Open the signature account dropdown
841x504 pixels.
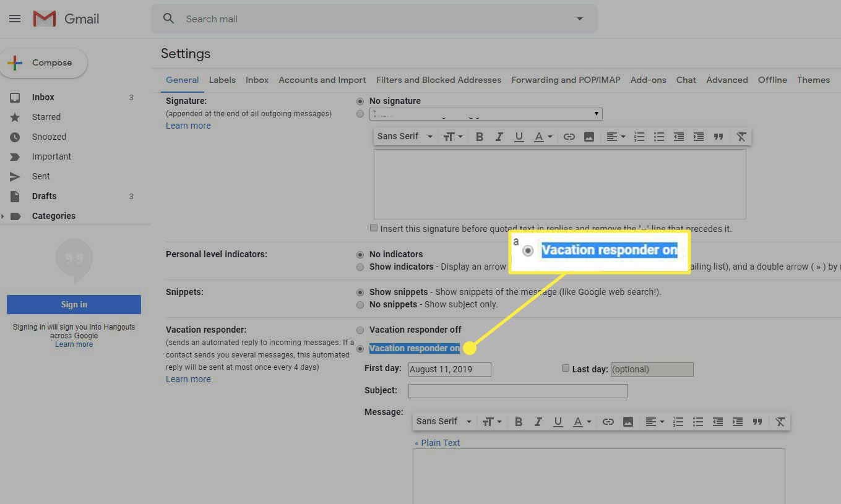(486, 114)
